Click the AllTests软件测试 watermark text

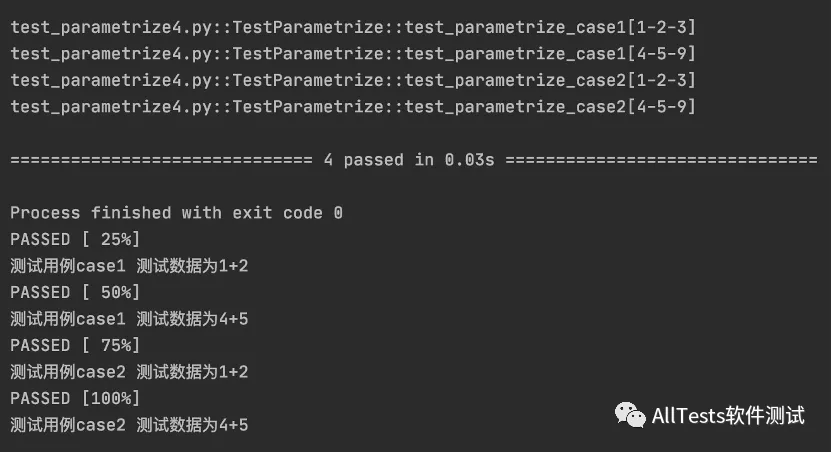(x=727, y=415)
